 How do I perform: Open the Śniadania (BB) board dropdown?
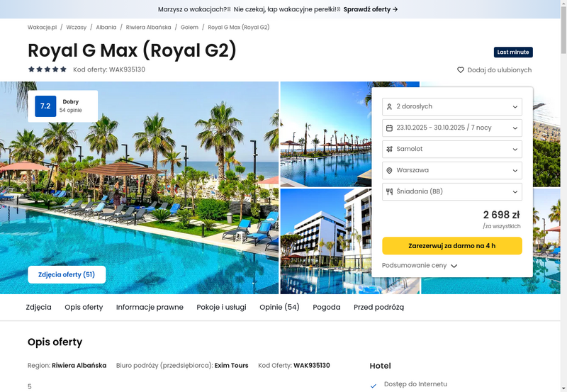452,191
